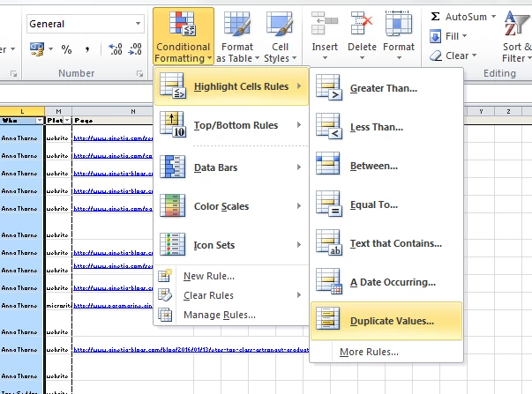Click the Clear eraser icon
This screenshot has width=532, height=394.
point(436,56)
